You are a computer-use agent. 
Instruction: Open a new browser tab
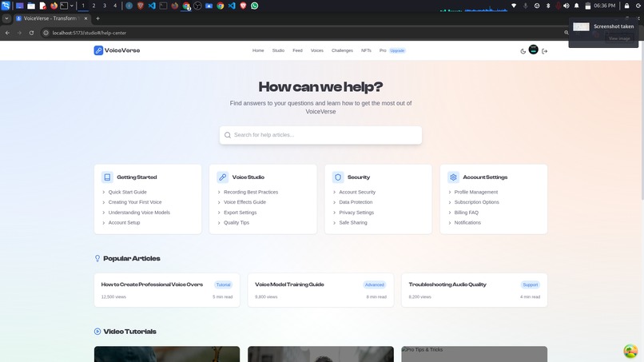pyautogui.click(x=97, y=18)
